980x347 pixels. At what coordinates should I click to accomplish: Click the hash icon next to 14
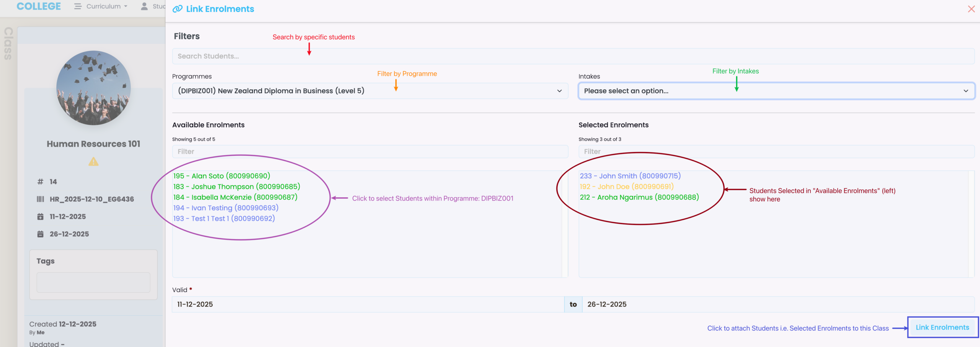click(40, 182)
